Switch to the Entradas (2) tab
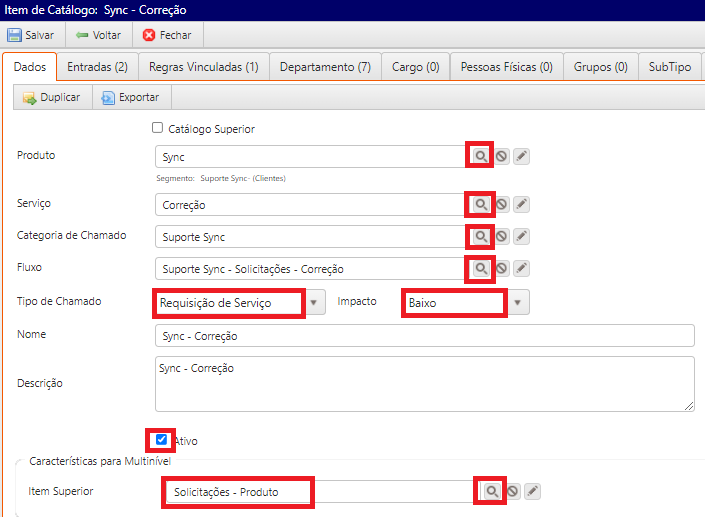 click(97, 67)
